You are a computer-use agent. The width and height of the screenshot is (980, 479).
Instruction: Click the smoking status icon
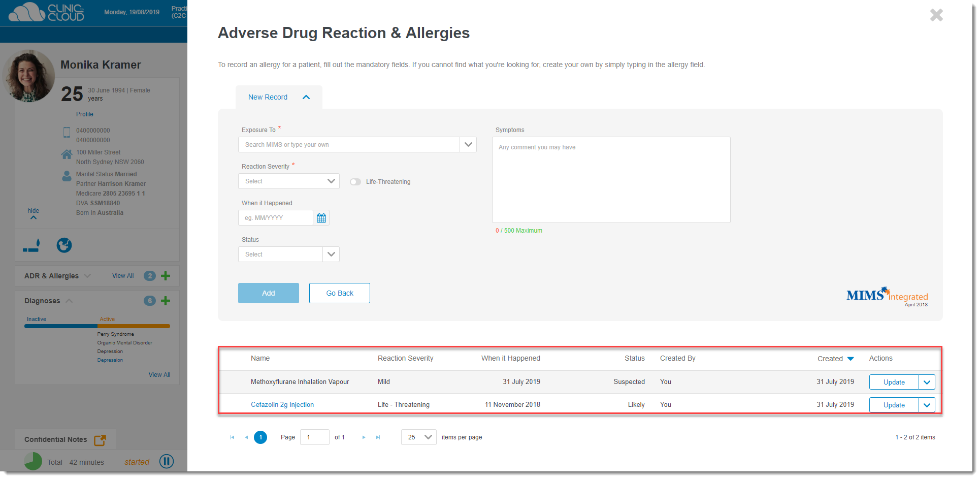(x=31, y=246)
